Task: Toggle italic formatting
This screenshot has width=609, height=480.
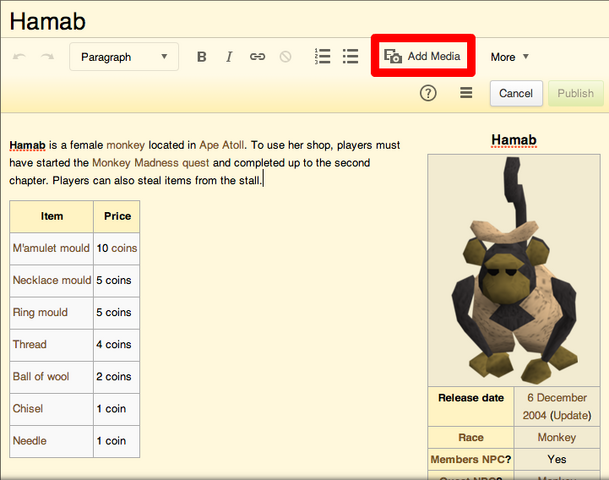Action: click(229, 57)
